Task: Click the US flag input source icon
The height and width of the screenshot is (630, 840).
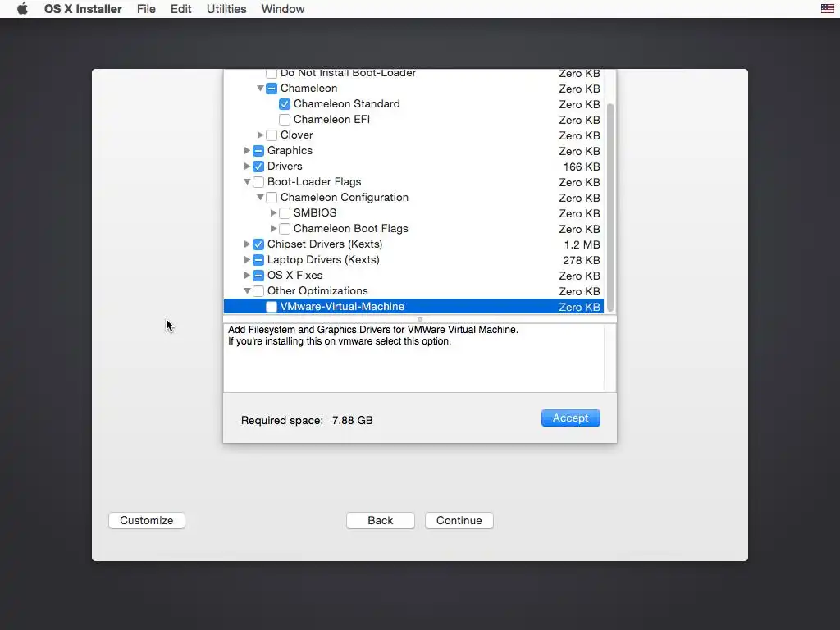Action: point(827,8)
